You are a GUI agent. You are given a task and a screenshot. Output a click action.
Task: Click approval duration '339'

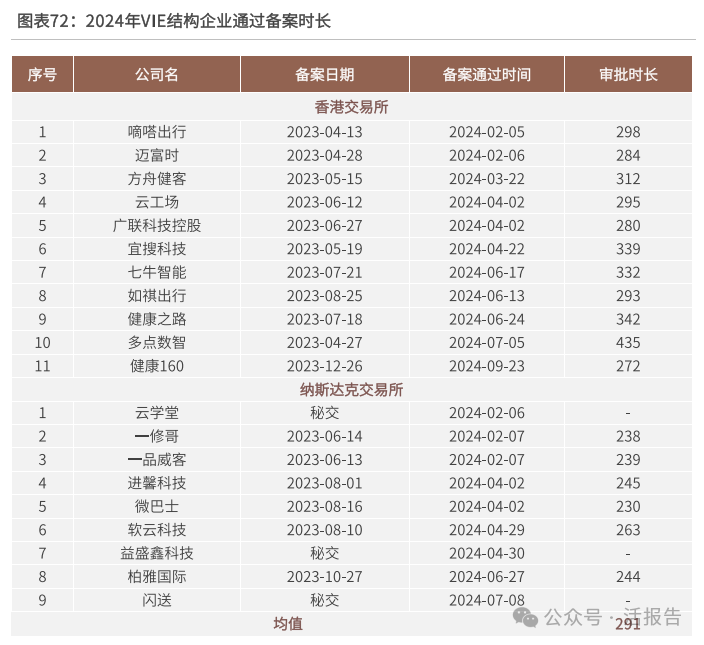coord(628,249)
